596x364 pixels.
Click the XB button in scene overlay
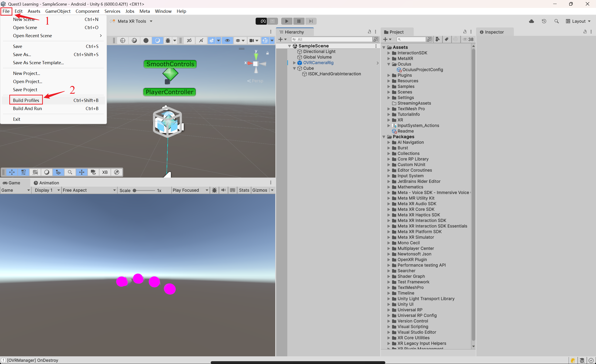tap(105, 172)
